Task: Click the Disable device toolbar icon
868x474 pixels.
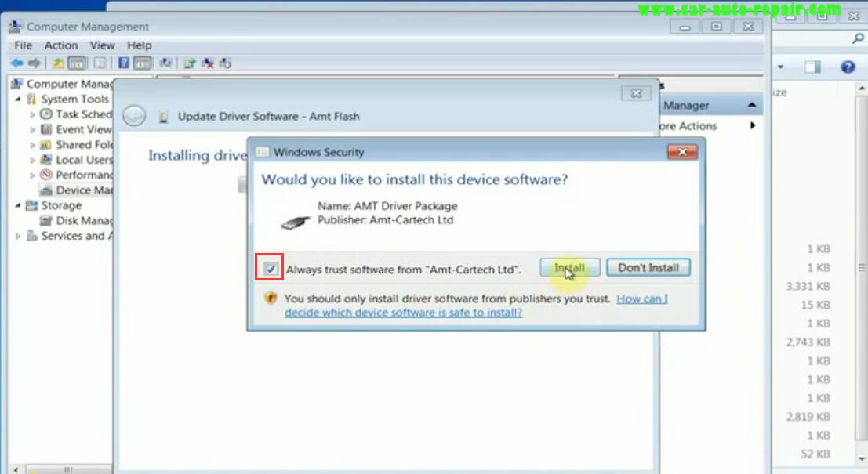Action: (225, 63)
